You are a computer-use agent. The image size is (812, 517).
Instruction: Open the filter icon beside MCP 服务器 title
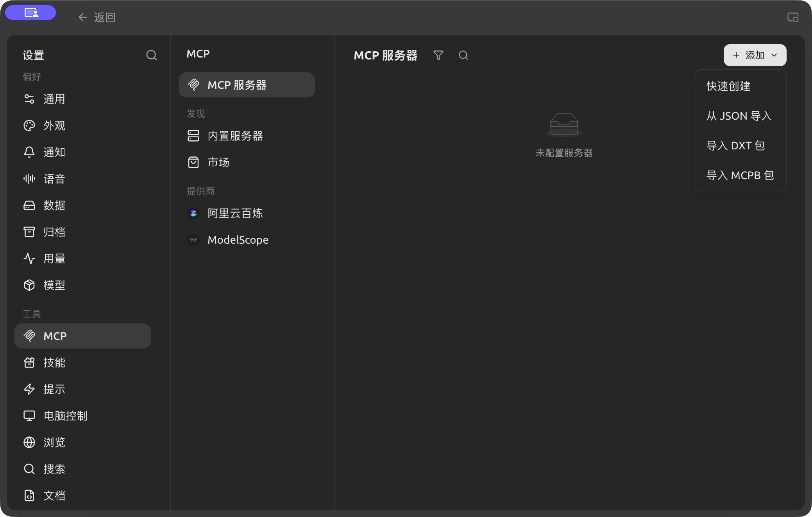point(438,55)
